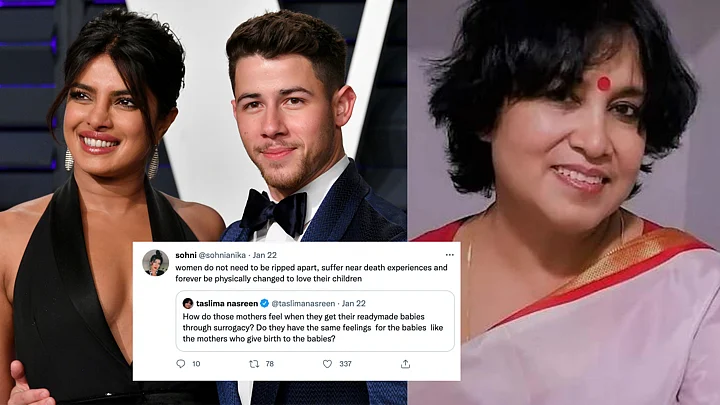Image resolution: width=720 pixels, height=405 pixels.
Task: Click the taslima nasreen display name
Action: [227, 303]
